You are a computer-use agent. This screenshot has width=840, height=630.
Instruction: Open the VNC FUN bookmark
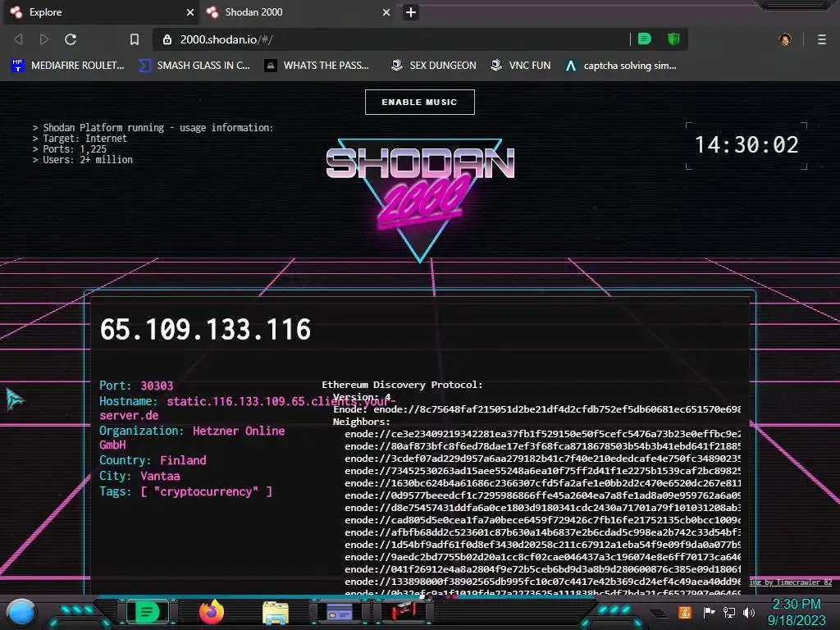(x=520, y=66)
